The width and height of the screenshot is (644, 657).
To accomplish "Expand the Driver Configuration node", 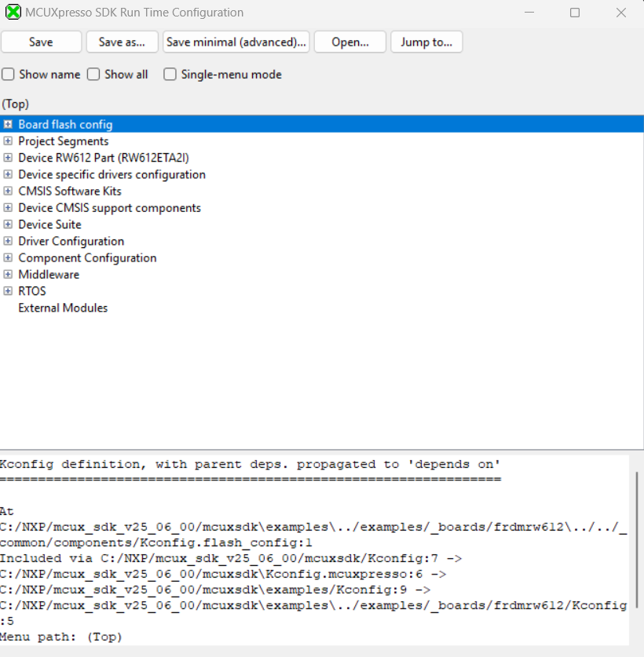I will [x=8, y=241].
